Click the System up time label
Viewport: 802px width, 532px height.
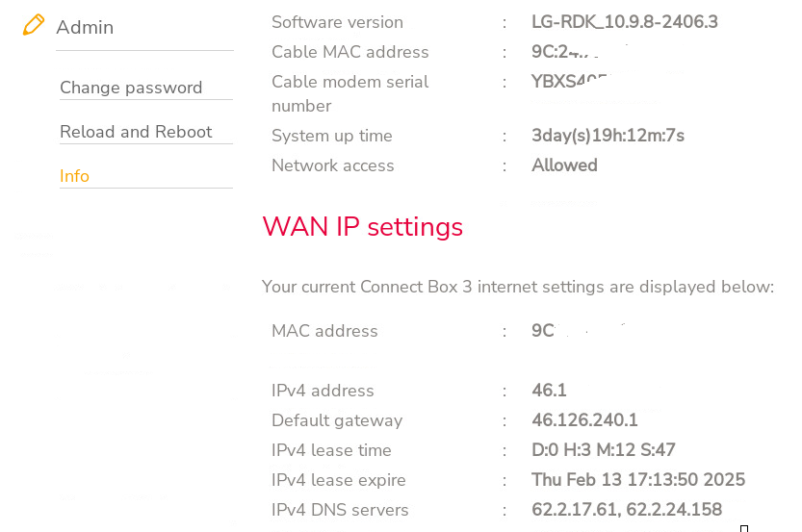coord(331,136)
